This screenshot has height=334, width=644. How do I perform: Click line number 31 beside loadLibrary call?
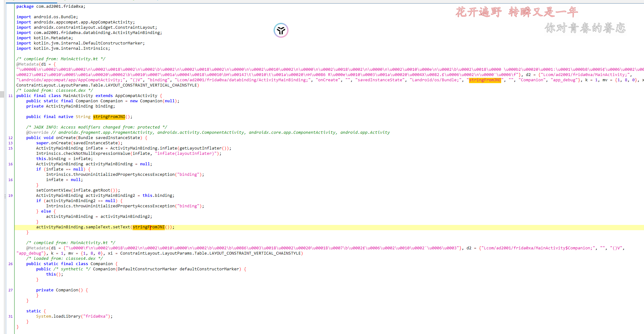point(11,316)
